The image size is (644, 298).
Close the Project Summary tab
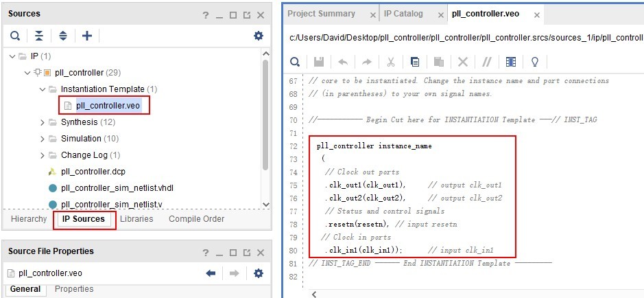click(373, 15)
